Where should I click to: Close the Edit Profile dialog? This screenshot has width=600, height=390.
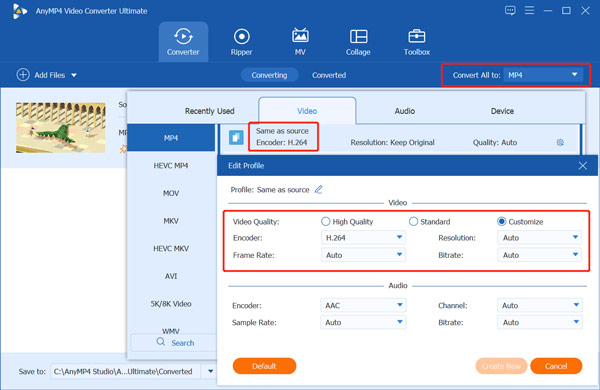[582, 166]
